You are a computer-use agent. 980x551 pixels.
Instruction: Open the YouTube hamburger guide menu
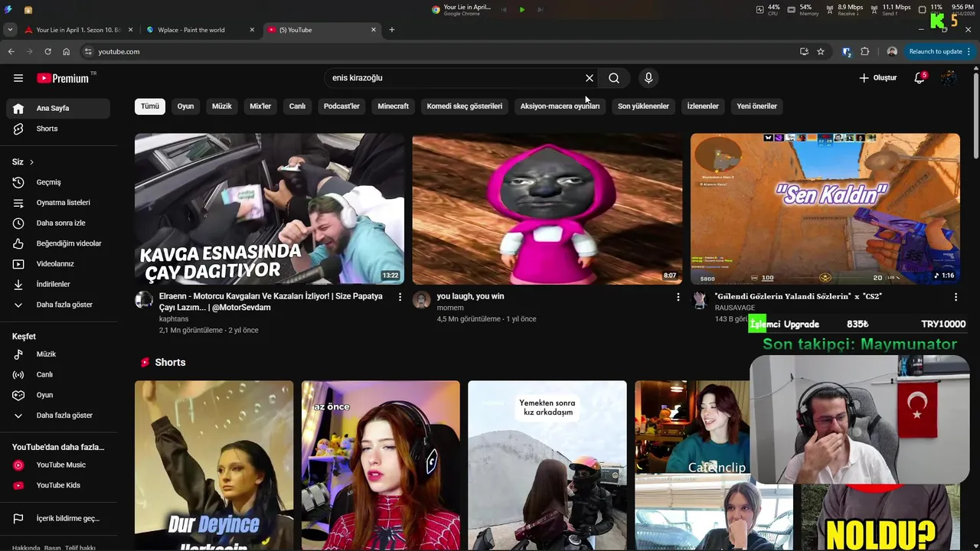click(18, 78)
